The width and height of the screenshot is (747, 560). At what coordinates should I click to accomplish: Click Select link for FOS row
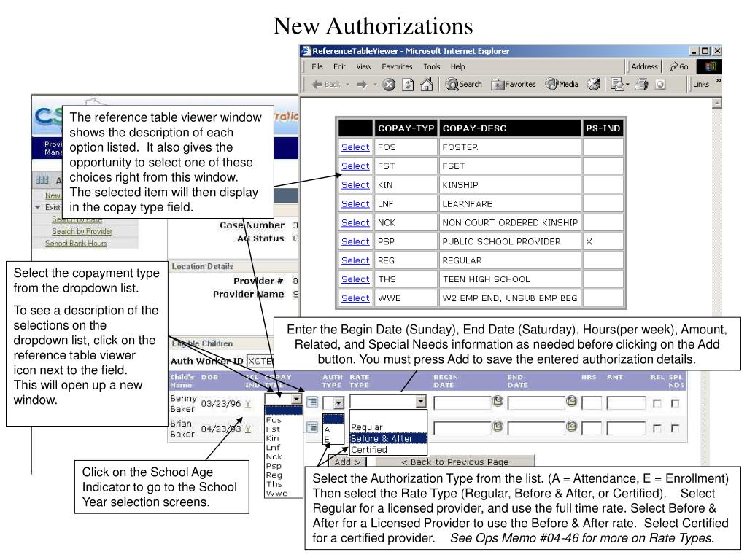(x=355, y=147)
